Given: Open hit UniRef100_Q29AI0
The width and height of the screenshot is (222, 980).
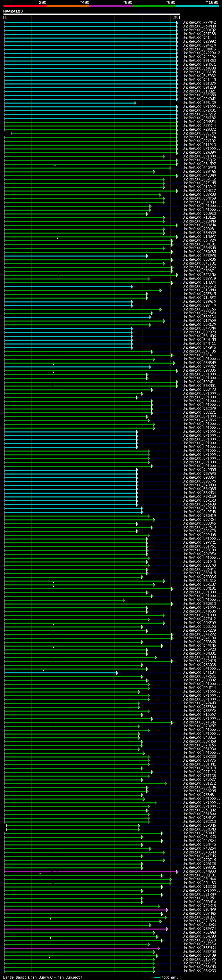Looking at the screenshot, I should coord(199,302).
